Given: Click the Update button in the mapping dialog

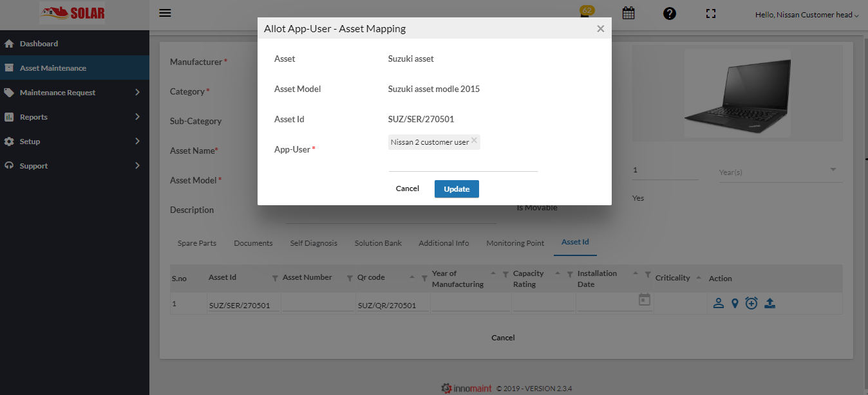Looking at the screenshot, I should pos(457,188).
